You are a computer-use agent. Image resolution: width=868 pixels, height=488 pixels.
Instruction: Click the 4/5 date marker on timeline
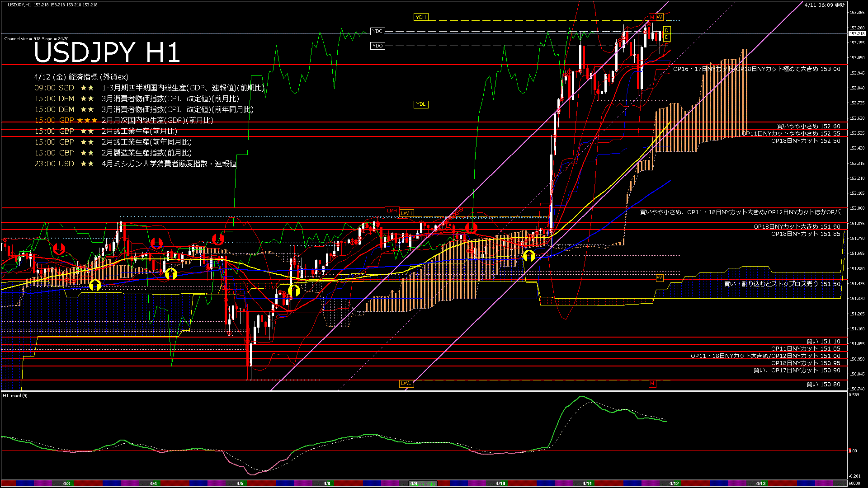tap(240, 483)
